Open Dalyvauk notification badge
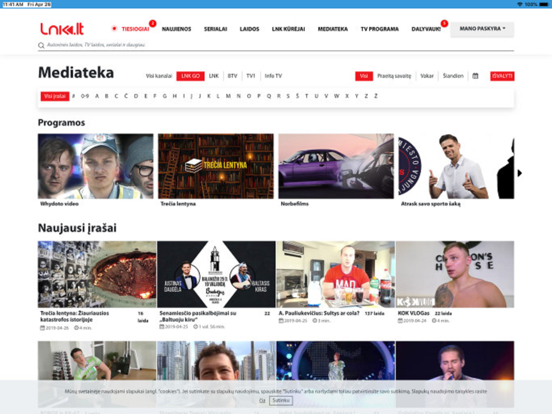 (444, 23)
